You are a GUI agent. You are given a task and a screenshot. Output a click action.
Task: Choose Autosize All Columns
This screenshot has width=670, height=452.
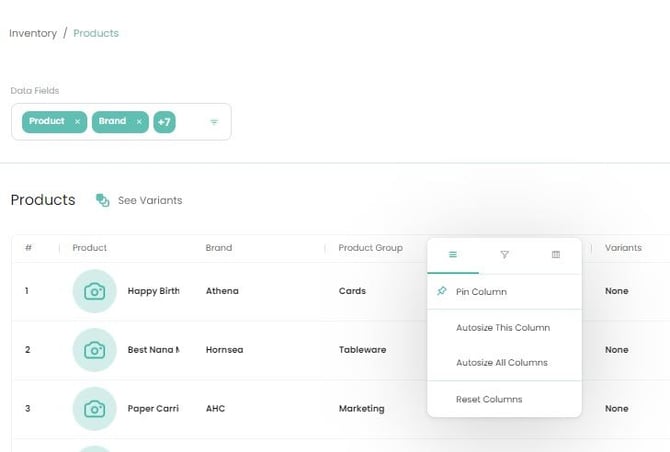pyautogui.click(x=501, y=363)
